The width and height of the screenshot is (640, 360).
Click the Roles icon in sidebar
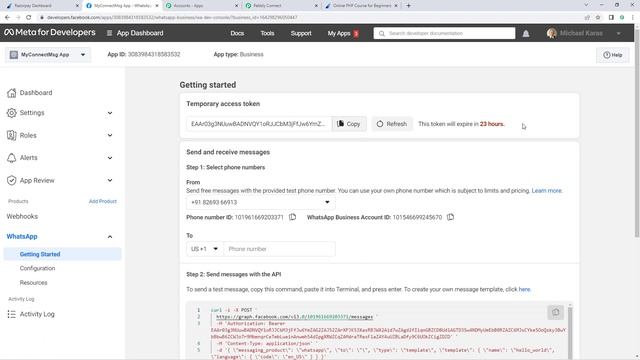tap(11, 135)
